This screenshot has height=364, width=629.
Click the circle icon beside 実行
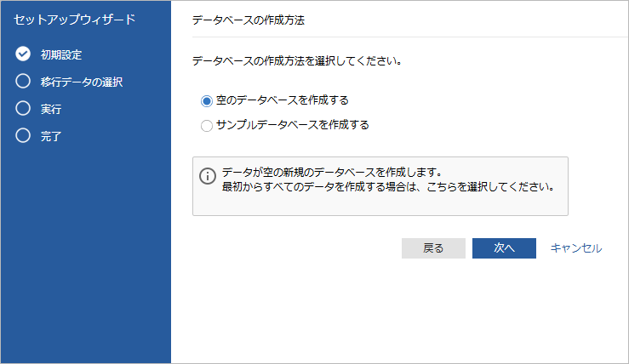point(23,109)
